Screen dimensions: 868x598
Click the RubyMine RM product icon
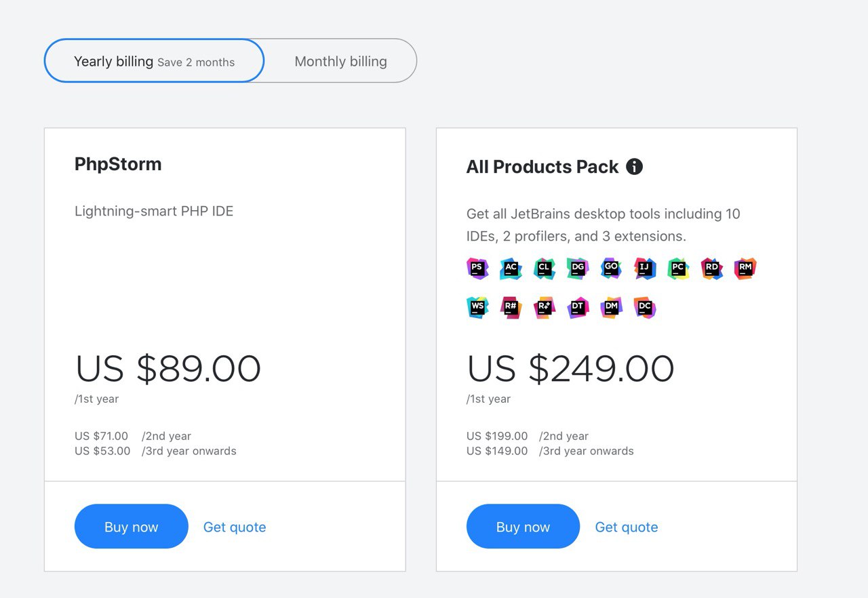[x=745, y=268]
